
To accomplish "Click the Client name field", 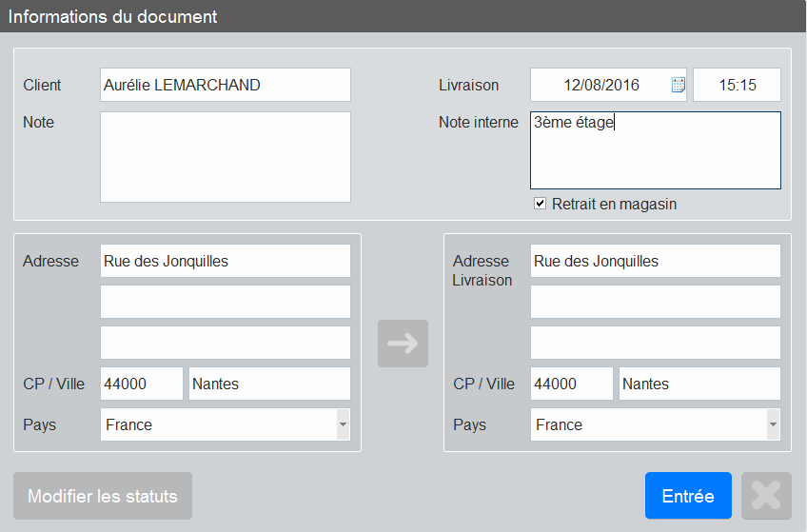I will (x=226, y=85).
